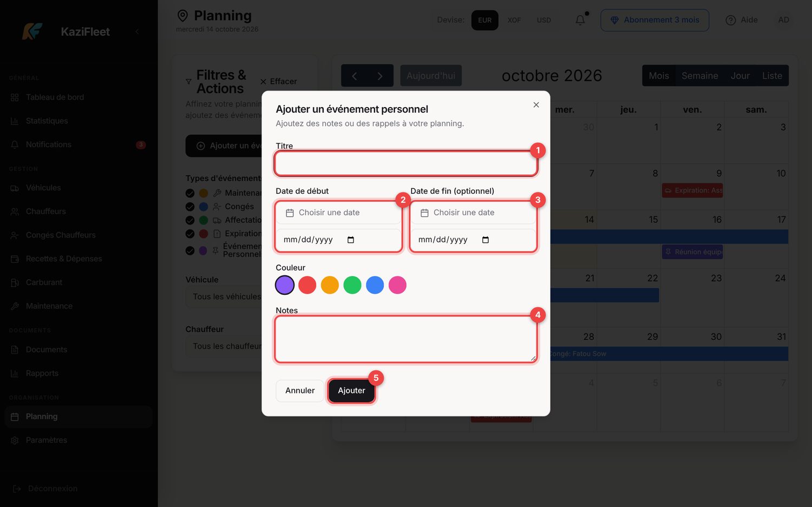Image resolution: width=812 pixels, height=507 pixels.
Task: Click Déconnexion to log out
Action: point(45,489)
